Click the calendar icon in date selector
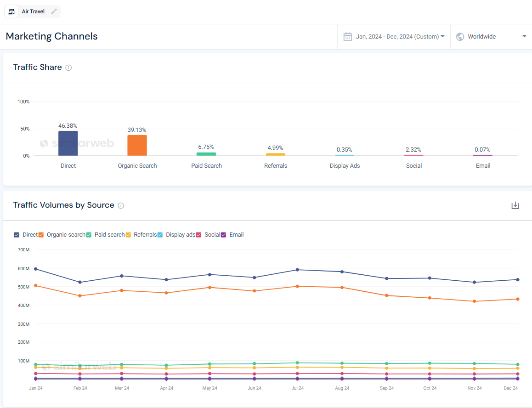Viewport: 532px width, 408px height. click(x=348, y=36)
